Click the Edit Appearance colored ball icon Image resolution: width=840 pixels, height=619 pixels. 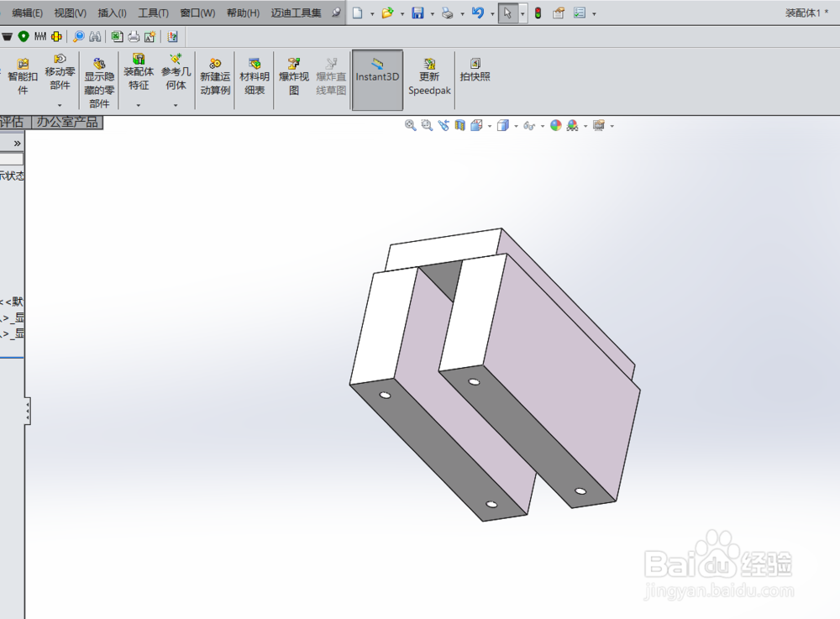click(x=555, y=124)
